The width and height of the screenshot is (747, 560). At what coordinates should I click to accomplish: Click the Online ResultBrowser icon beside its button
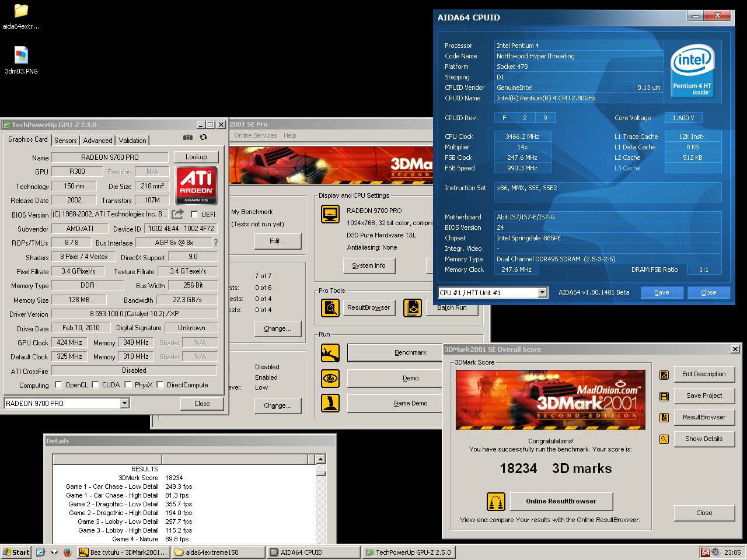coord(495,501)
